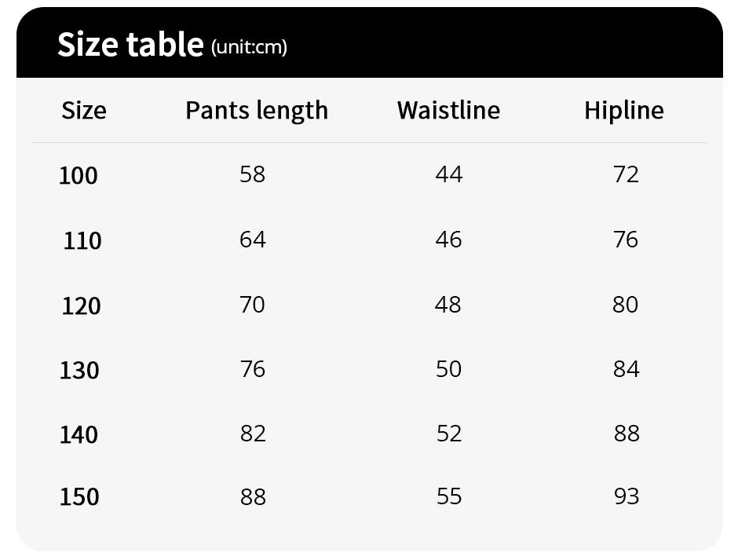Viewport: 738px width, 560px height.
Task: Click the "Size" column header
Action: [x=83, y=110]
